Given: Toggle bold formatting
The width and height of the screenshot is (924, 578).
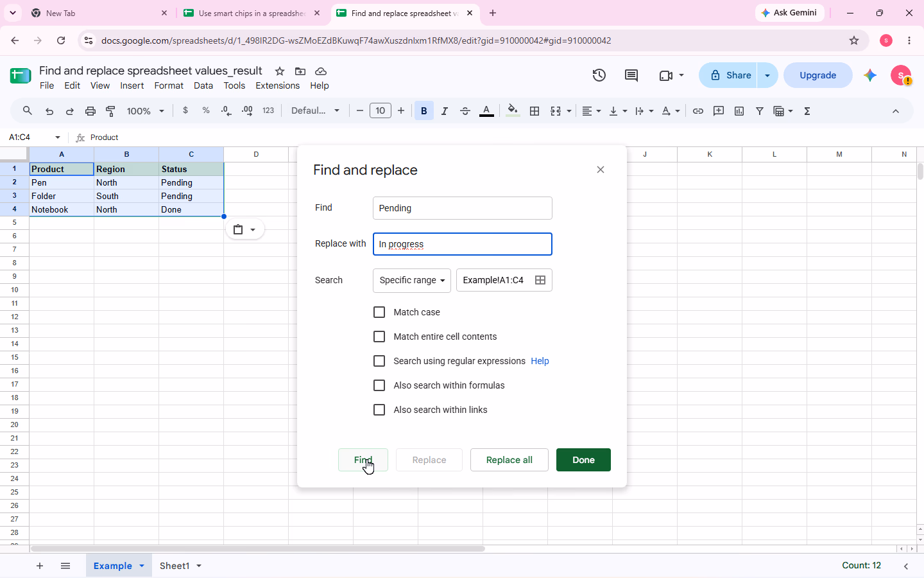Looking at the screenshot, I should 424,111.
